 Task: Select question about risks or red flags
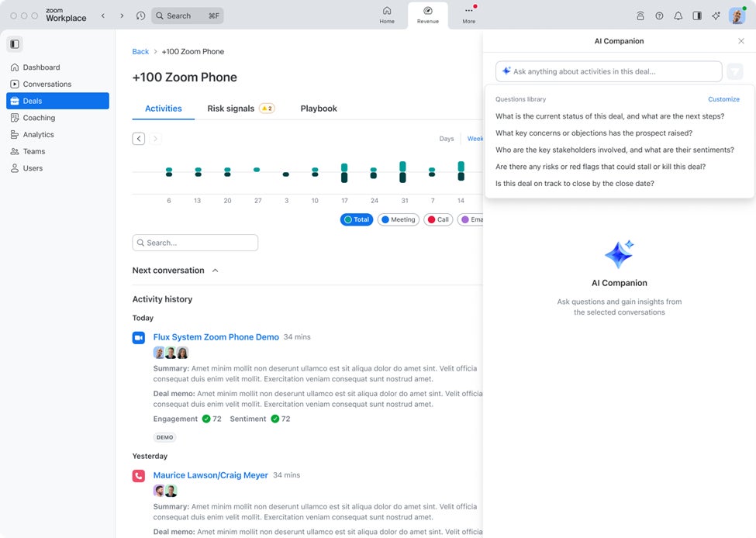click(x=600, y=167)
